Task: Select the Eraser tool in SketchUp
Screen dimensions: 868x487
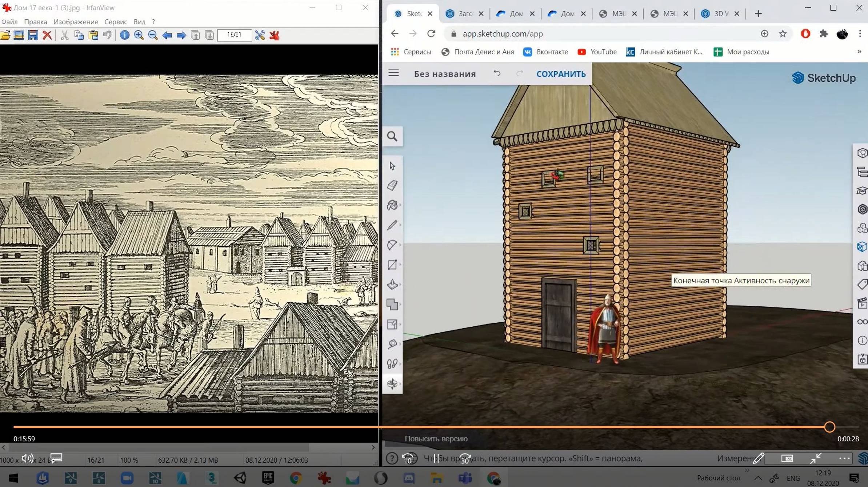Action: click(x=392, y=186)
